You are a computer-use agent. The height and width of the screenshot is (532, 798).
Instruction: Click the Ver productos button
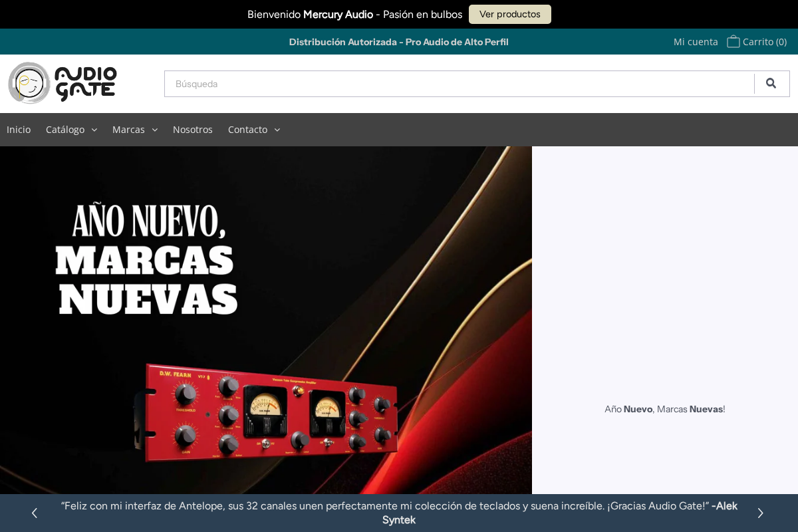click(x=509, y=14)
